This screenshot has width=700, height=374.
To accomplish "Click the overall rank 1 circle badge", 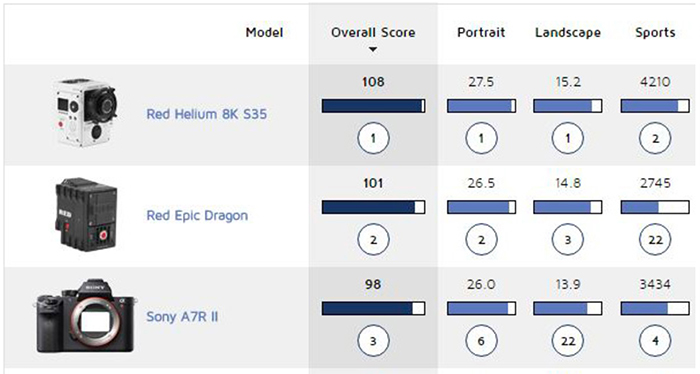I will coord(373,138).
